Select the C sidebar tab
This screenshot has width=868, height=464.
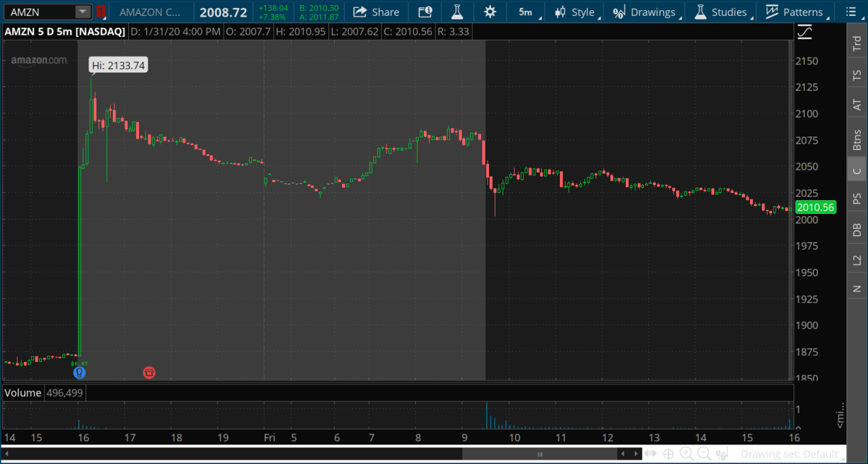[857, 171]
